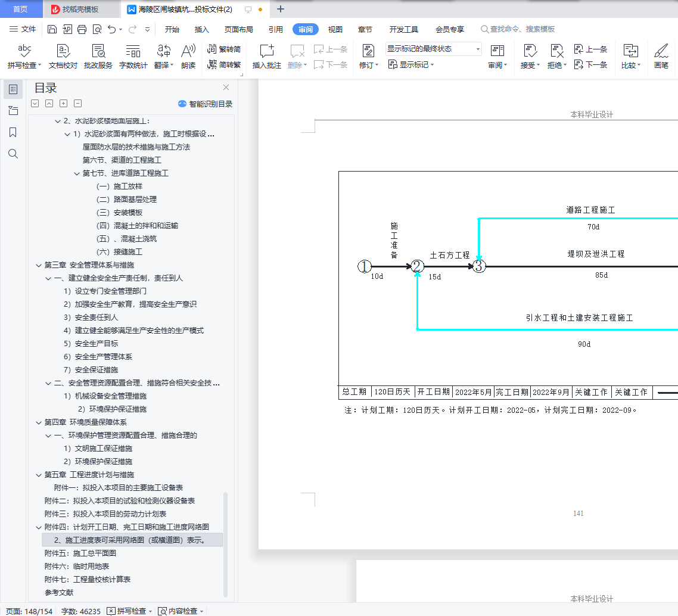Image resolution: width=678 pixels, height=616 pixels.
Task: Click 内容检查 in status bar
Action: pos(181,611)
